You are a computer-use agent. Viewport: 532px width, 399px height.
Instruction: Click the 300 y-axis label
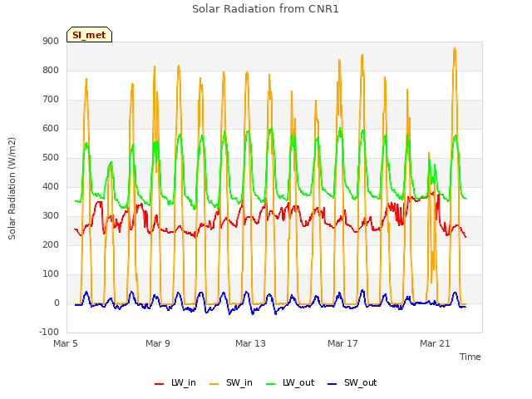click(x=51, y=216)
